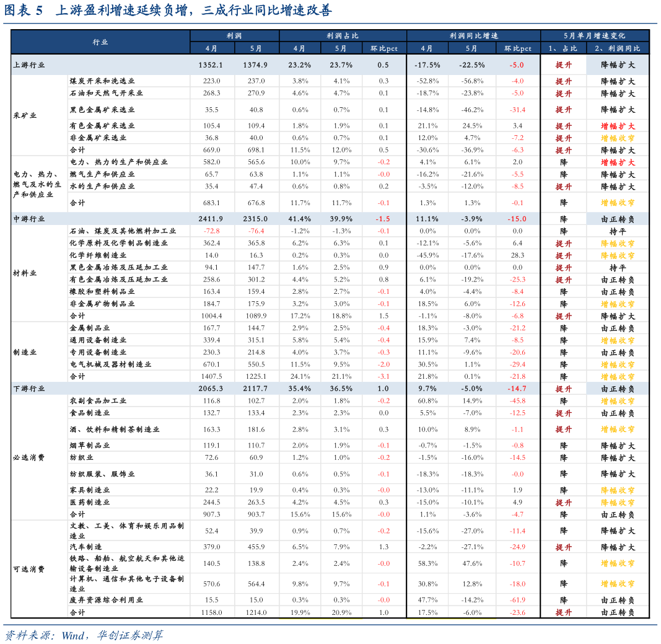
Task: Click the red -72.8 value
Action: tap(211, 231)
